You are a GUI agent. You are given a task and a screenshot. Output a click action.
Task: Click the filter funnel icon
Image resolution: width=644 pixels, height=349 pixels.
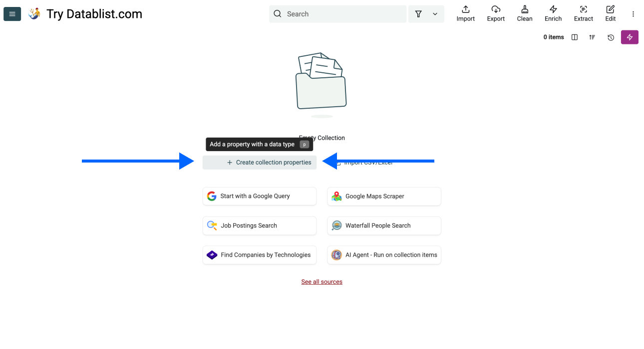(418, 14)
